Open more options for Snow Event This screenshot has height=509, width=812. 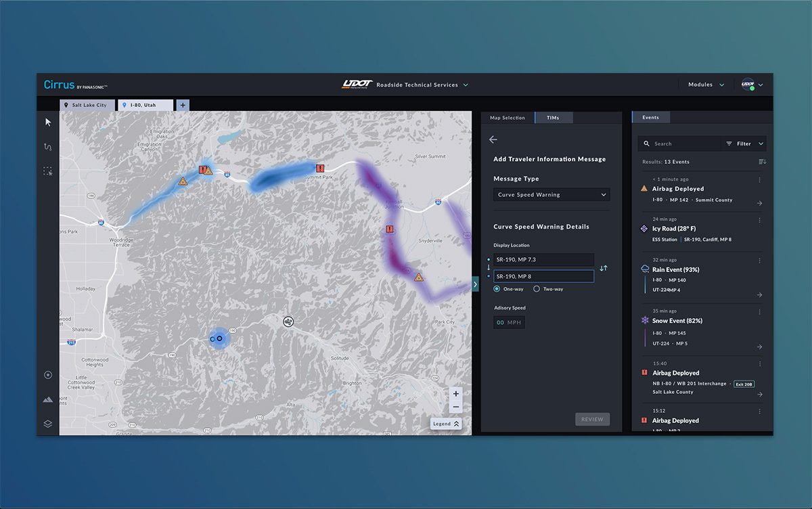[x=760, y=312]
